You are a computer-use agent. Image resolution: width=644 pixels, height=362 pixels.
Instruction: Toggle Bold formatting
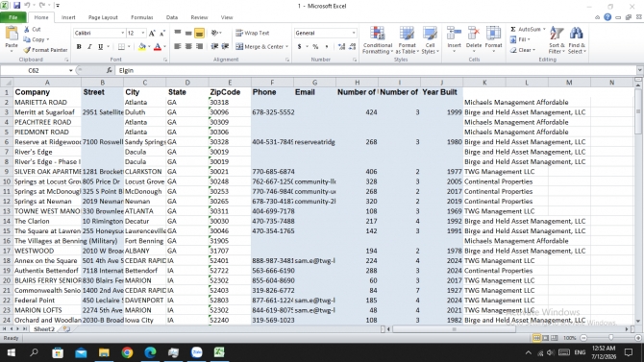[79, 47]
